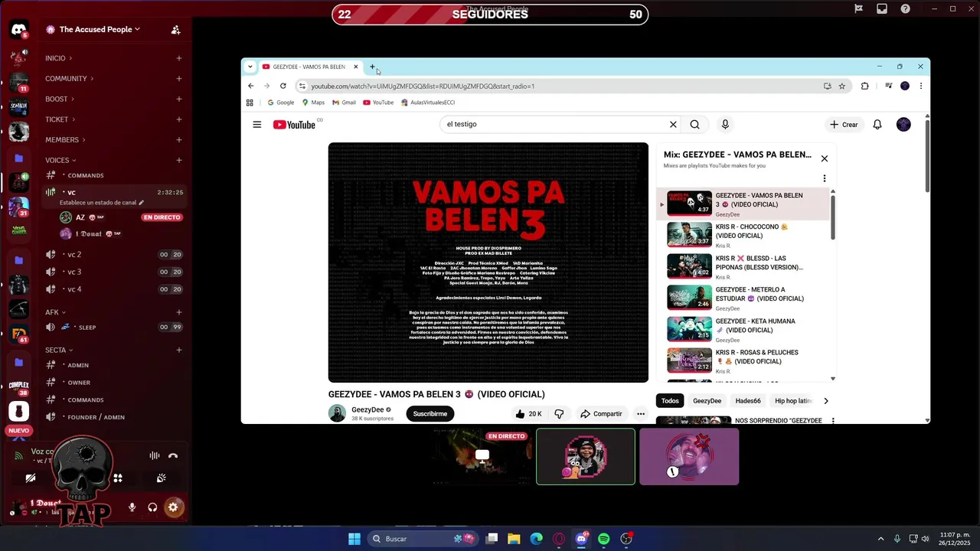This screenshot has width=980, height=551.
Task: Run YouTube search with magnifier button
Action: tap(694, 124)
